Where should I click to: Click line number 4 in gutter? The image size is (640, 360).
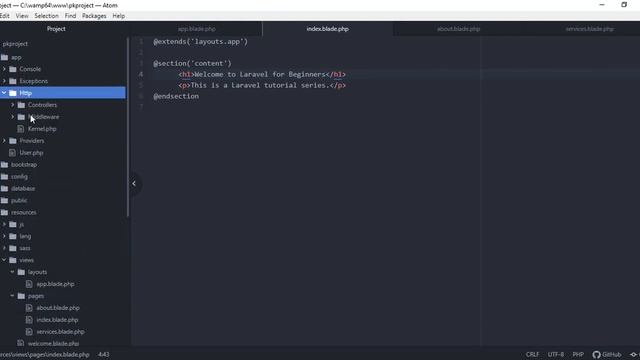pyautogui.click(x=141, y=74)
